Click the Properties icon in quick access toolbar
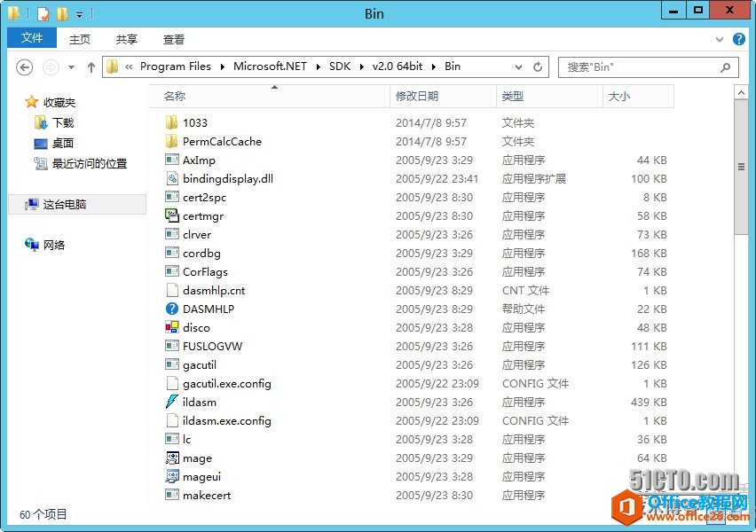Screen dimensions: 756x532 click(x=43, y=14)
